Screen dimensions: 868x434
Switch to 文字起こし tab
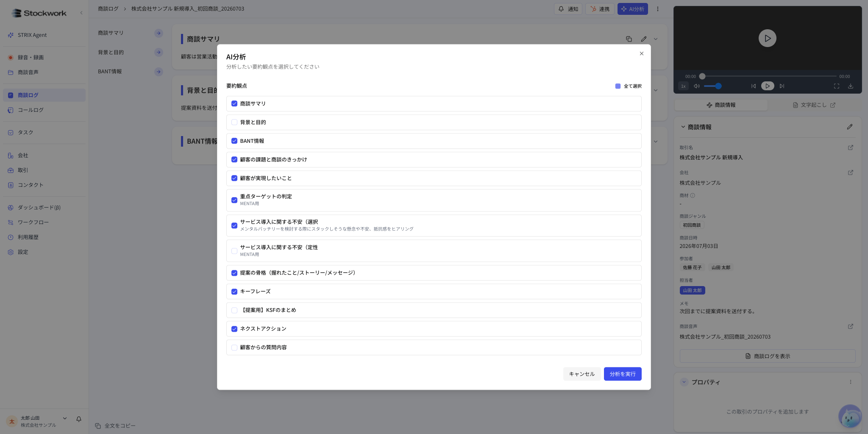click(x=814, y=105)
